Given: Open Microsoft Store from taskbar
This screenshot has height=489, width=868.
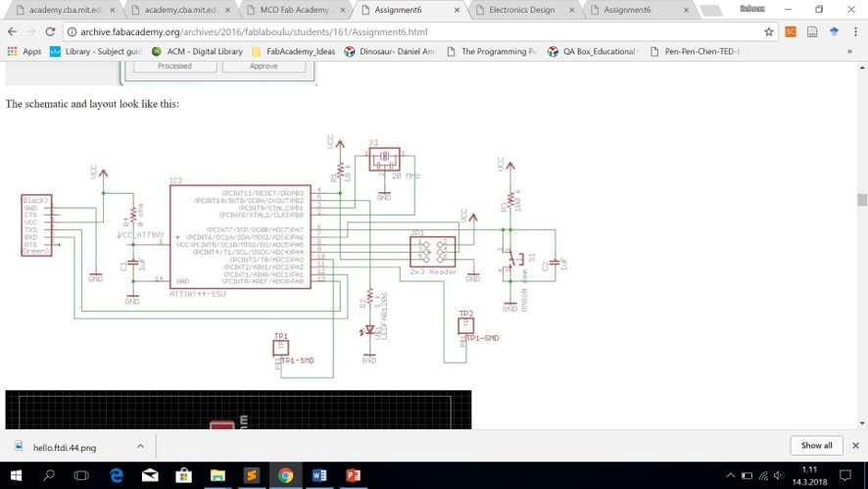Looking at the screenshot, I should coord(183,475).
